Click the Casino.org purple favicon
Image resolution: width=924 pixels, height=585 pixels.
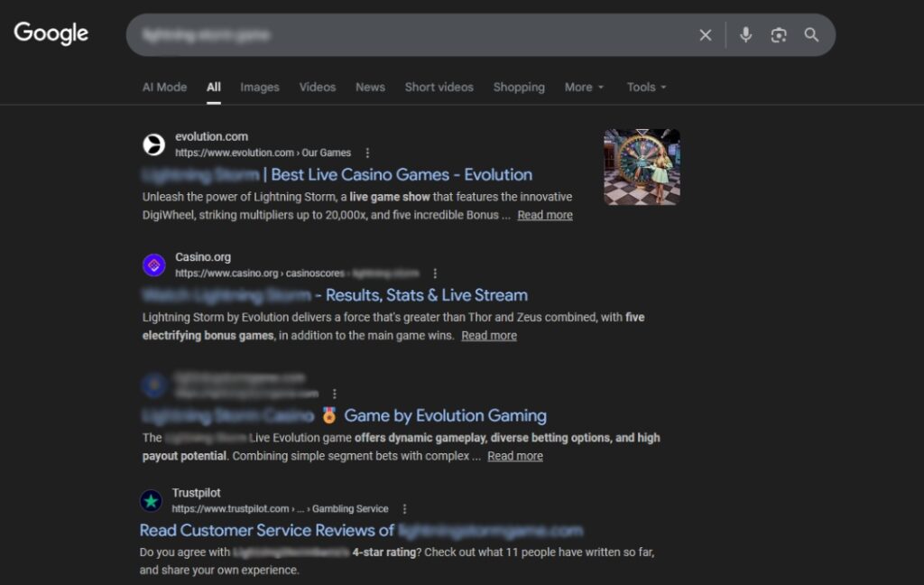click(x=154, y=265)
